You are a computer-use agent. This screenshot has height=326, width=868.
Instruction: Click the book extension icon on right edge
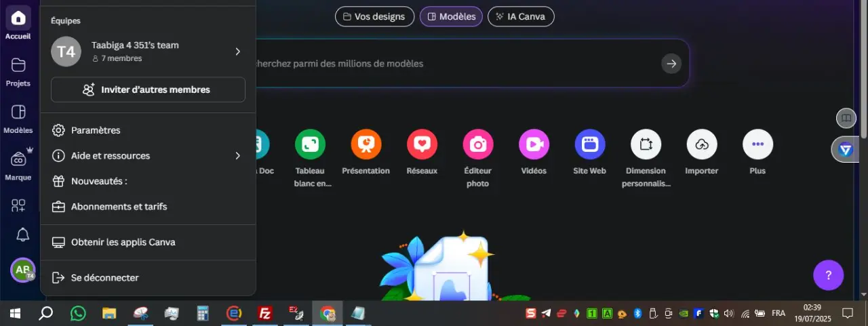pyautogui.click(x=846, y=118)
